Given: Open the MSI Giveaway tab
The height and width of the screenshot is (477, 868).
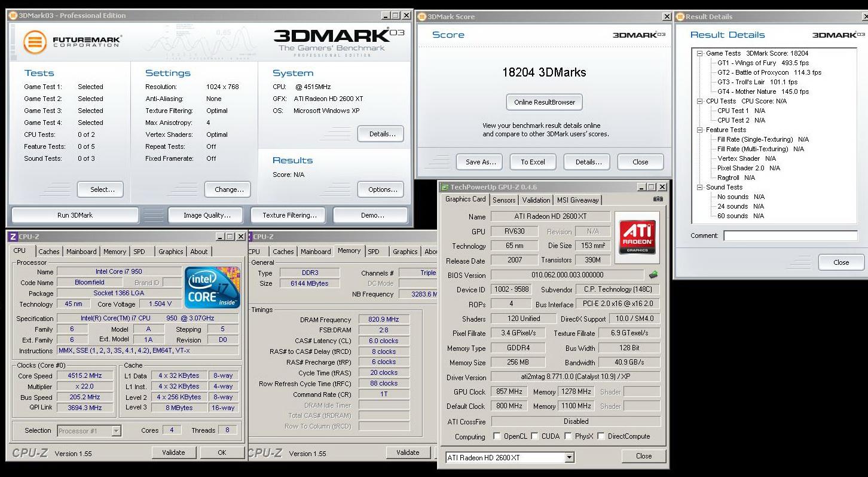Looking at the screenshot, I should point(577,200).
